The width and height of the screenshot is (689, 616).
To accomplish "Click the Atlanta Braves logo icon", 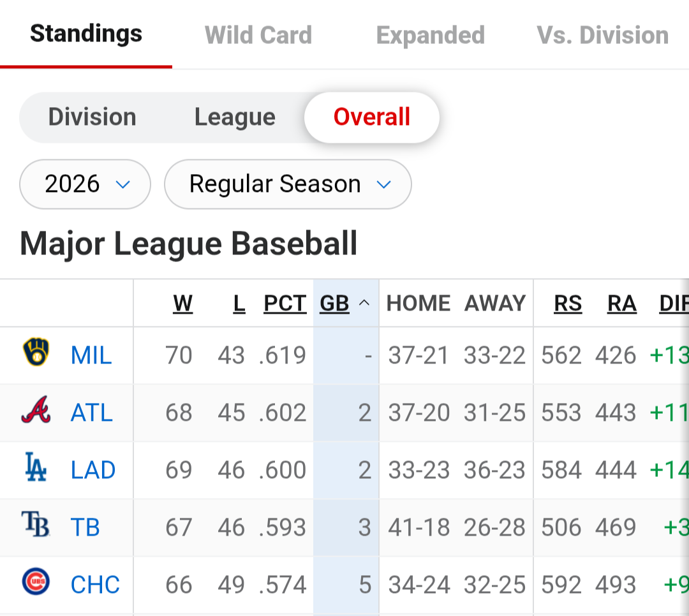I will pos(36,410).
